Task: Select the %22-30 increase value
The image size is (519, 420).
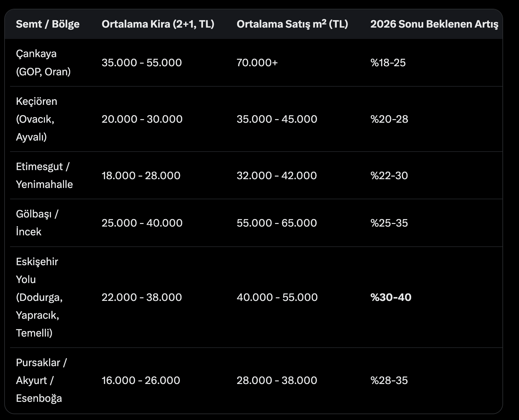Action: (389, 175)
